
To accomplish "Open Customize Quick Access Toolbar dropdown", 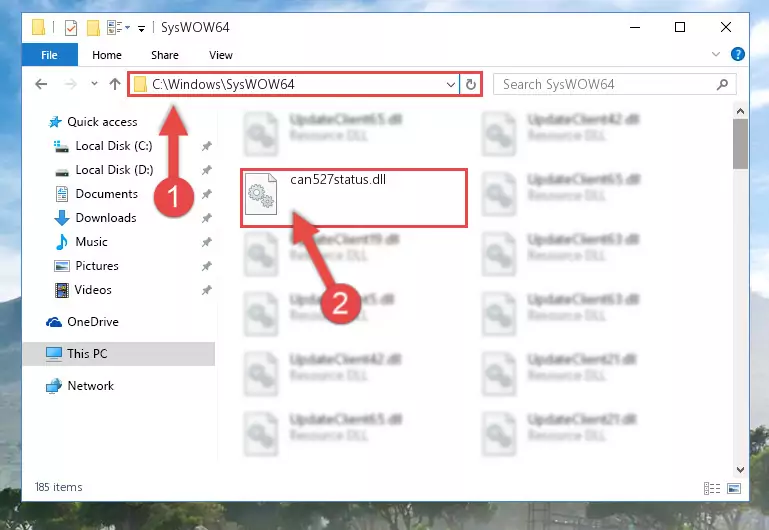I will pyautogui.click(x=141, y=28).
